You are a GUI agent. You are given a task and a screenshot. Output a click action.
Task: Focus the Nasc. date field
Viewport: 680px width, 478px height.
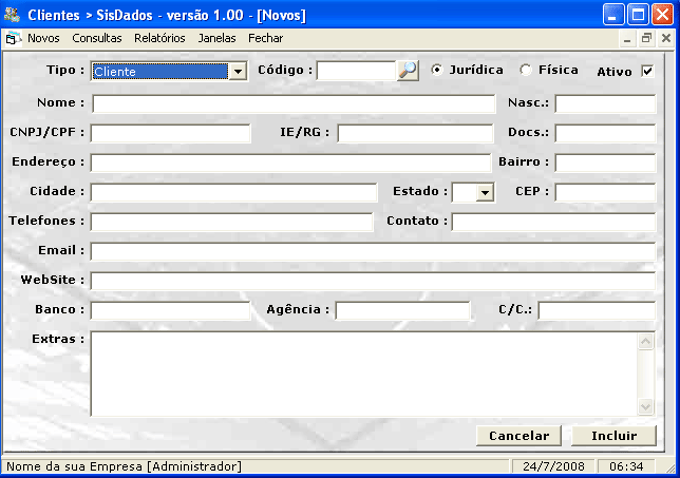coord(605,104)
